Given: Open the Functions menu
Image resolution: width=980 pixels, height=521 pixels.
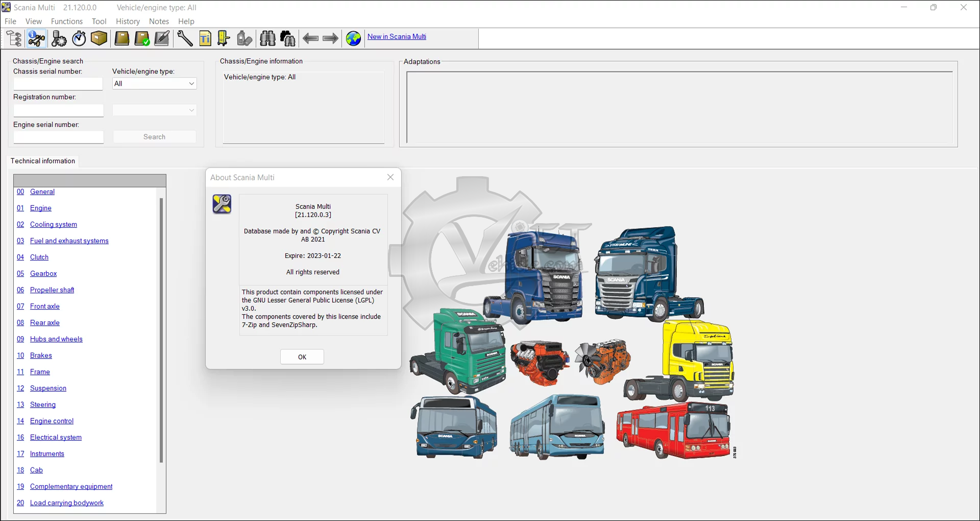Looking at the screenshot, I should [67, 21].
